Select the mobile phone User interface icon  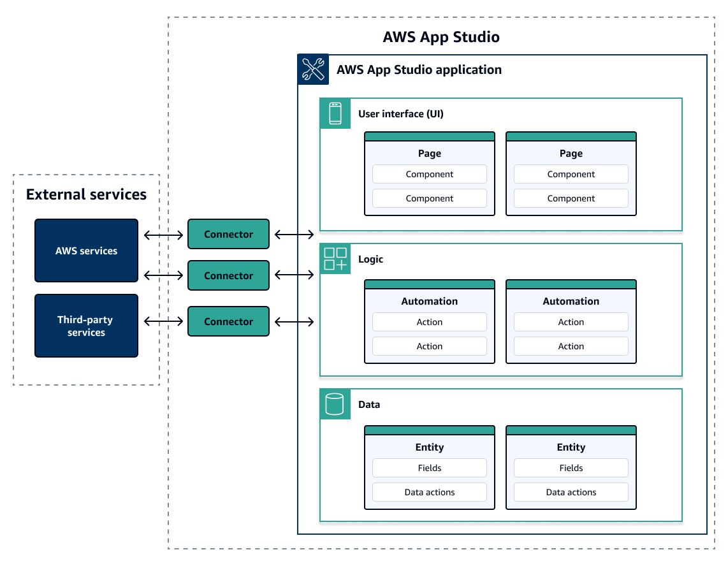pos(335,113)
